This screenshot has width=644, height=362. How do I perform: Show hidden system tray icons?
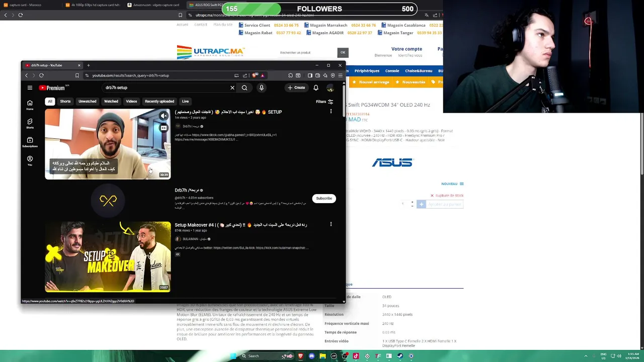[x=586, y=356]
